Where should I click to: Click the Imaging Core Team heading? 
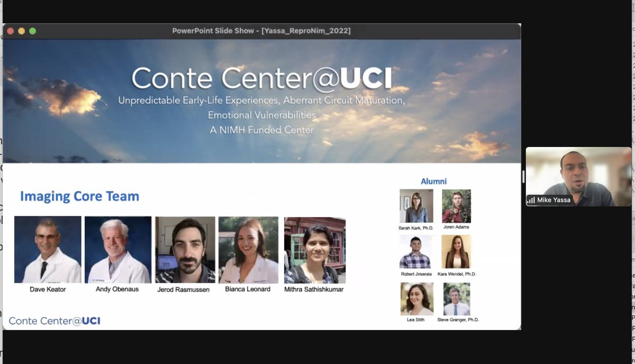tap(79, 196)
